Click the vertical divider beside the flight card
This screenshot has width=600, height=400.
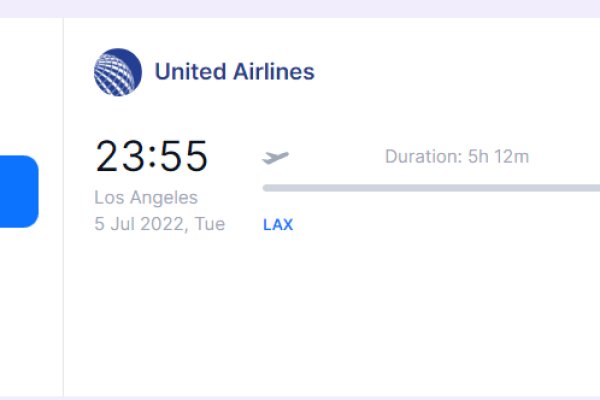coord(64,200)
